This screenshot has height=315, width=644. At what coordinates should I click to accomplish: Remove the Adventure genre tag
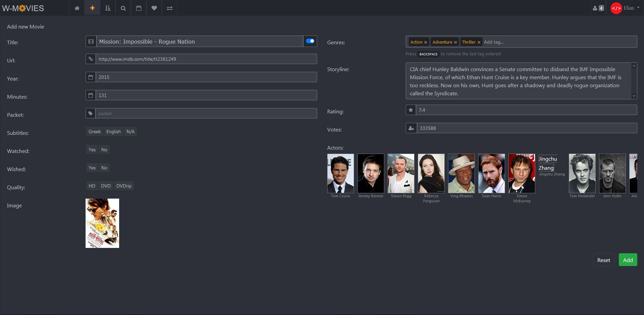455,42
